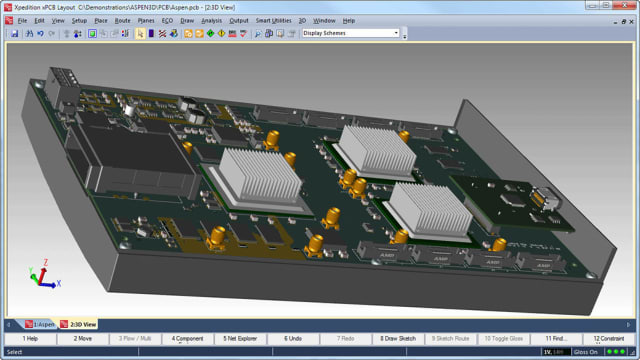Click the green diamond toolbar icon

pyautogui.click(x=210, y=33)
